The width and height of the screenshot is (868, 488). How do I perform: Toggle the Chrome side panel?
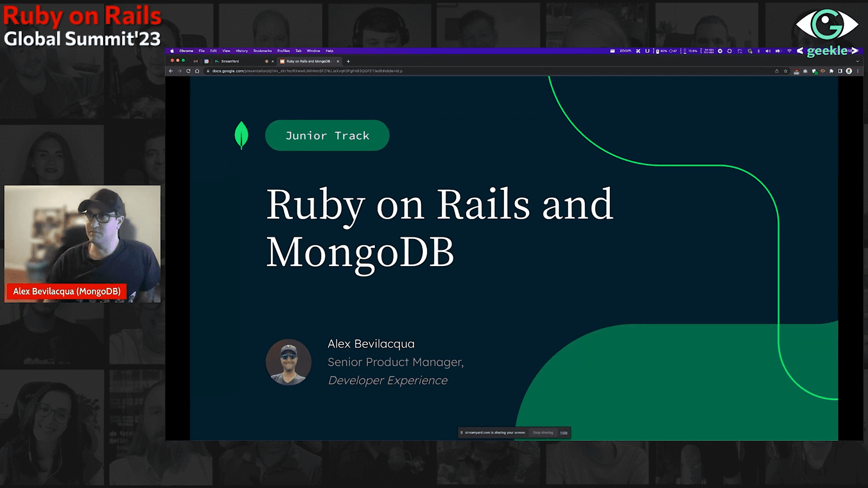coord(840,71)
